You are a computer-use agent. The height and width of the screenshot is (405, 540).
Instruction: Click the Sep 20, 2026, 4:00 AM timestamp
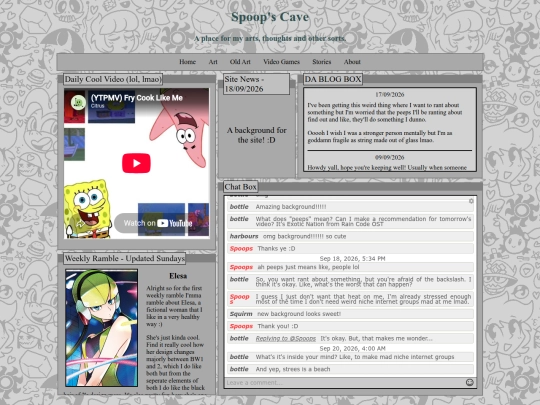pyautogui.click(x=352, y=349)
